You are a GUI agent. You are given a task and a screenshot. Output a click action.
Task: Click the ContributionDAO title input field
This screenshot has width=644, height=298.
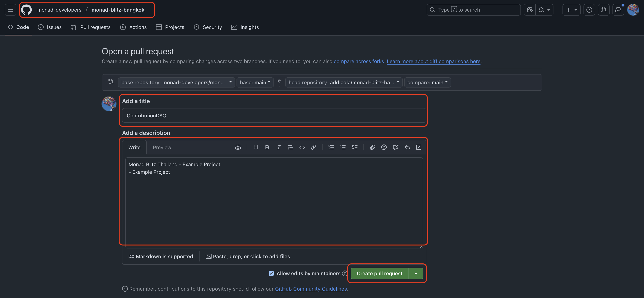(274, 116)
